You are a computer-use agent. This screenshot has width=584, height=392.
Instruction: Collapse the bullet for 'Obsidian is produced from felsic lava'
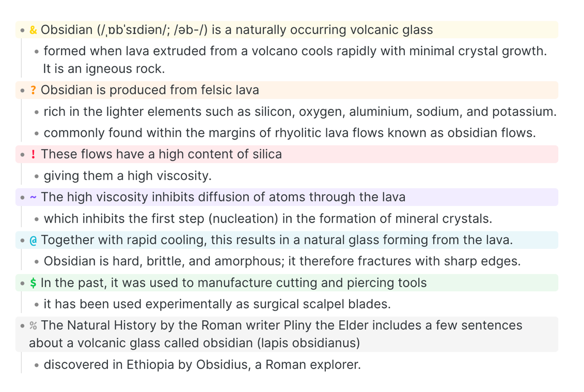coord(23,90)
